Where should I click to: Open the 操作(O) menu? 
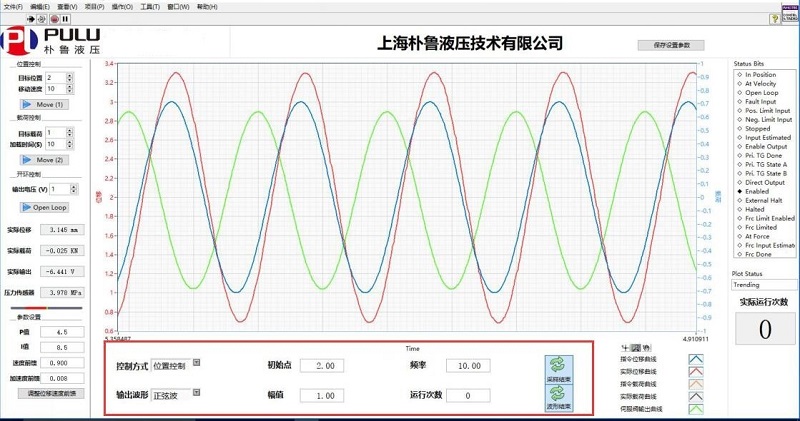pos(122,7)
